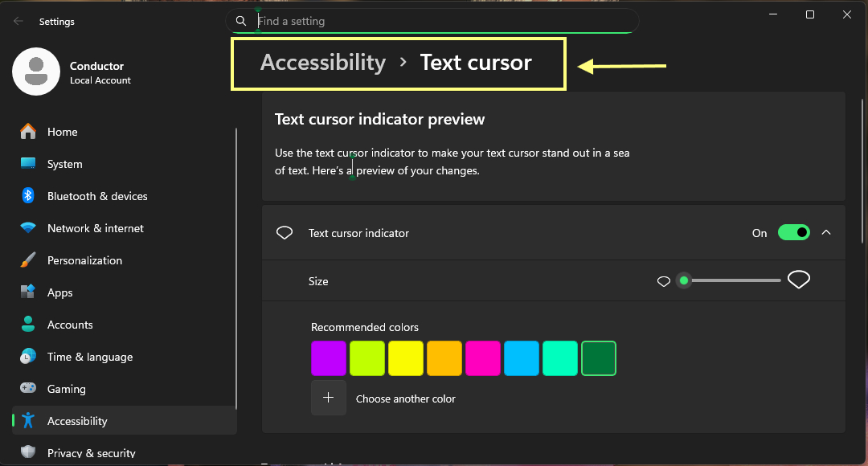The width and height of the screenshot is (868, 466).
Task: Click the Home icon in sidebar
Action: [28, 132]
